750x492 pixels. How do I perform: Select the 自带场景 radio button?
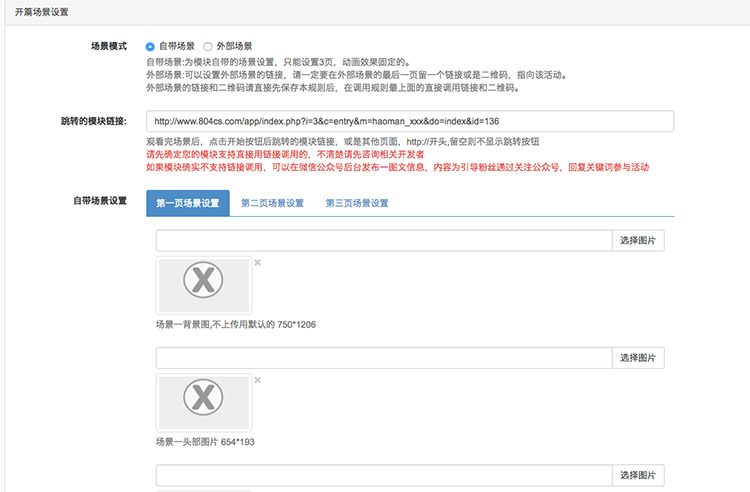150,46
